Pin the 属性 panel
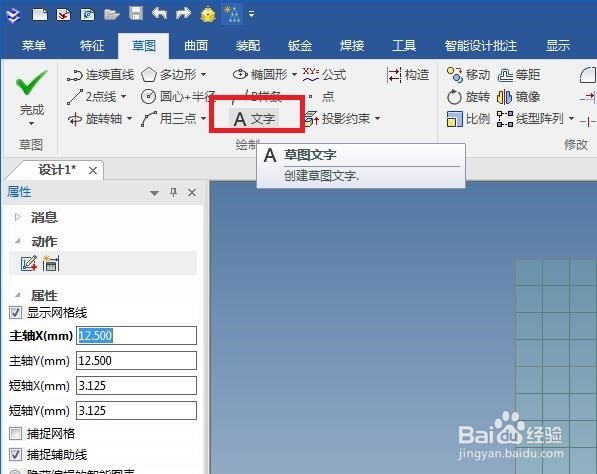 coord(174,193)
